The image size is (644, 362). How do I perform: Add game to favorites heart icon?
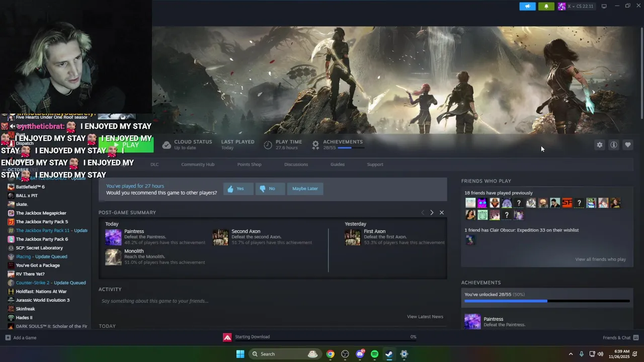pos(627,145)
